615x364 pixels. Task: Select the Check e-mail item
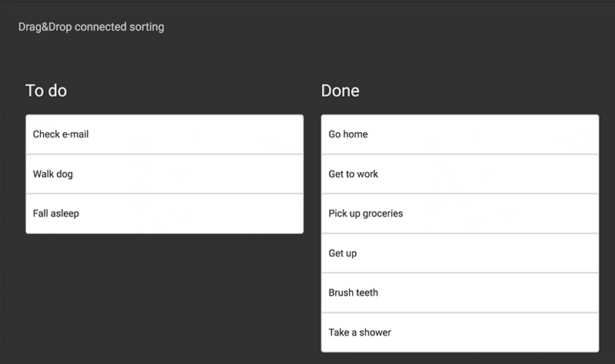coord(165,134)
